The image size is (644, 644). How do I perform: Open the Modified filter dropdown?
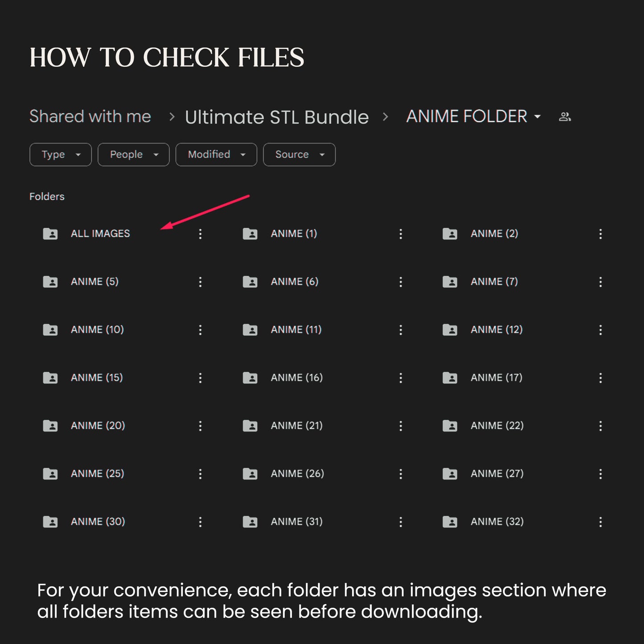pyautogui.click(x=216, y=155)
